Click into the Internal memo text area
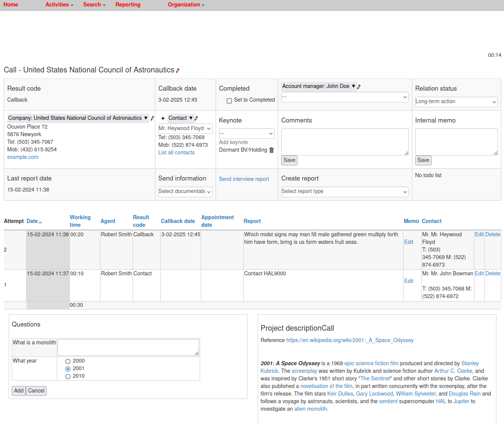Viewport: 504px width, 424px height. pyautogui.click(x=456, y=141)
